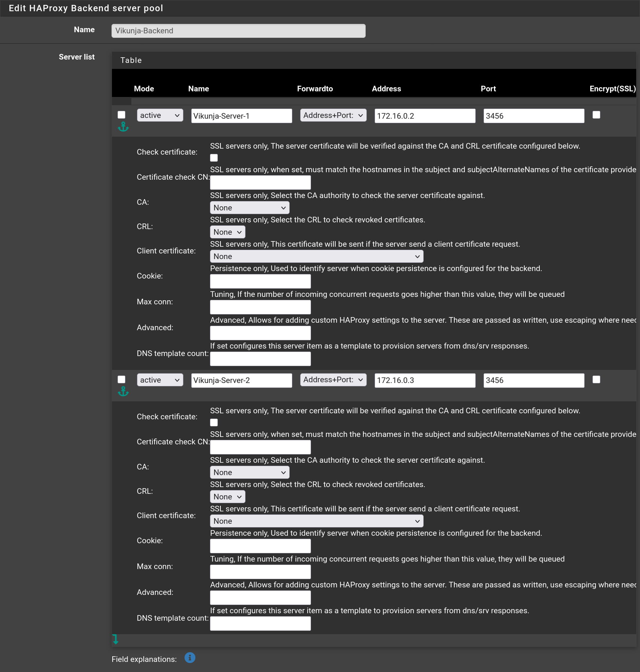Open the Forwardto dropdown for Vikunja-Server-1
This screenshot has width=640, height=672.
click(333, 115)
